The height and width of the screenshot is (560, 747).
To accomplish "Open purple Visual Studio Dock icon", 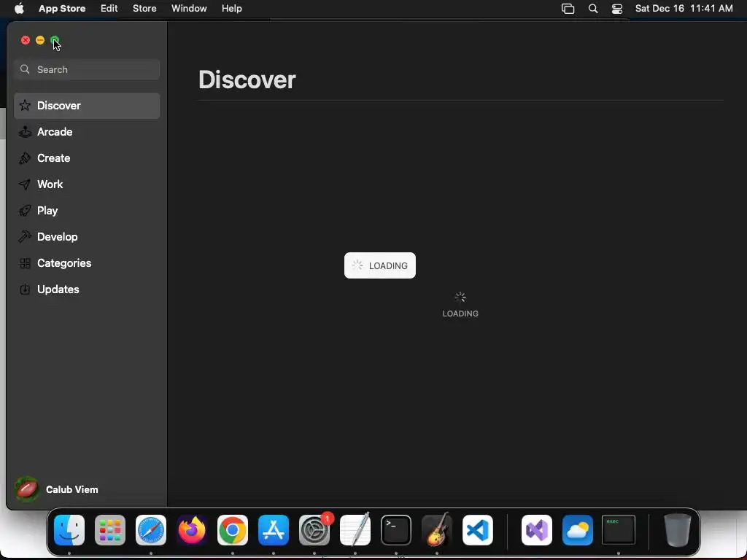I will coord(537,530).
